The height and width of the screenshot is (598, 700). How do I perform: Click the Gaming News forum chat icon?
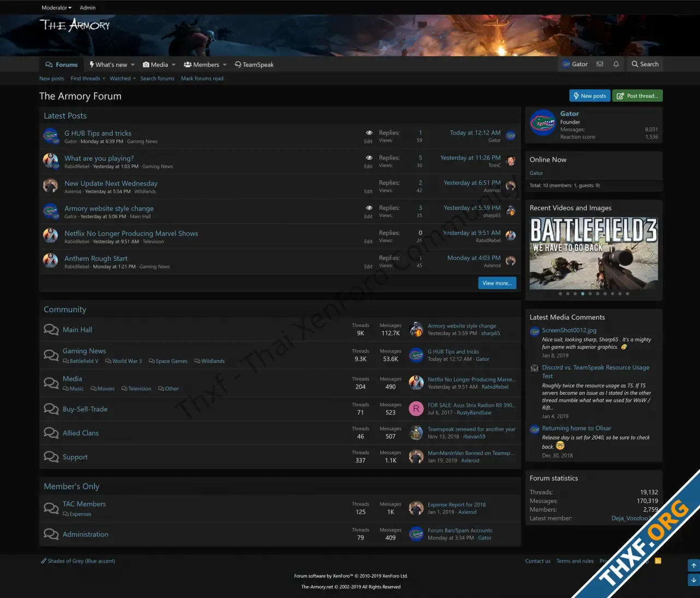coord(51,355)
